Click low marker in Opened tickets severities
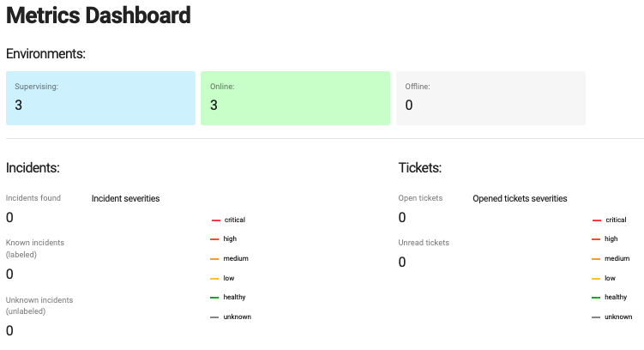This screenshot has height=350, width=644. coord(597,278)
